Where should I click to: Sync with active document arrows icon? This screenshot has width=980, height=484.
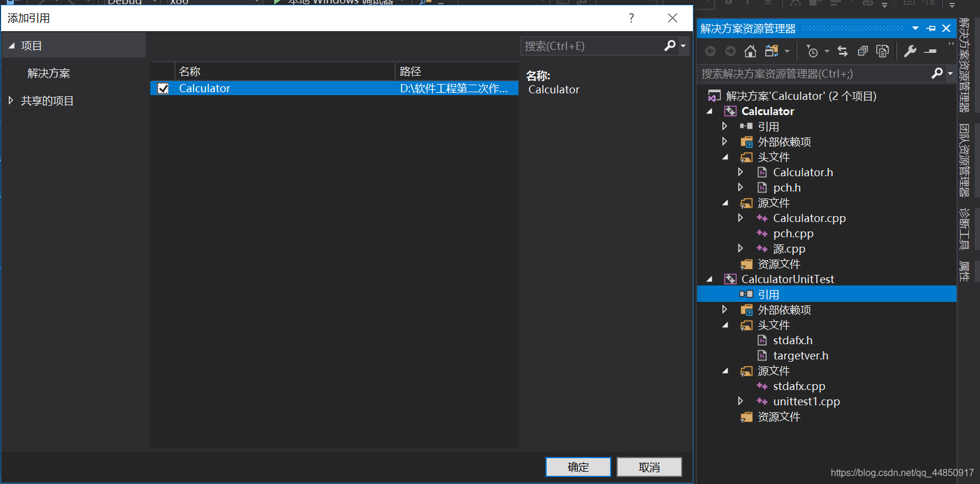pyautogui.click(x=843, y=52)
